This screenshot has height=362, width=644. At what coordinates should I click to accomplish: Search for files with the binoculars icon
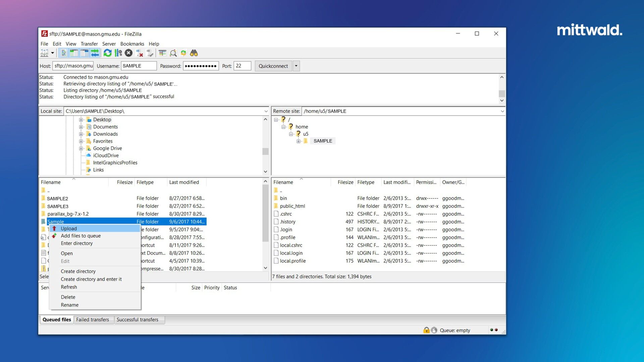194,53
